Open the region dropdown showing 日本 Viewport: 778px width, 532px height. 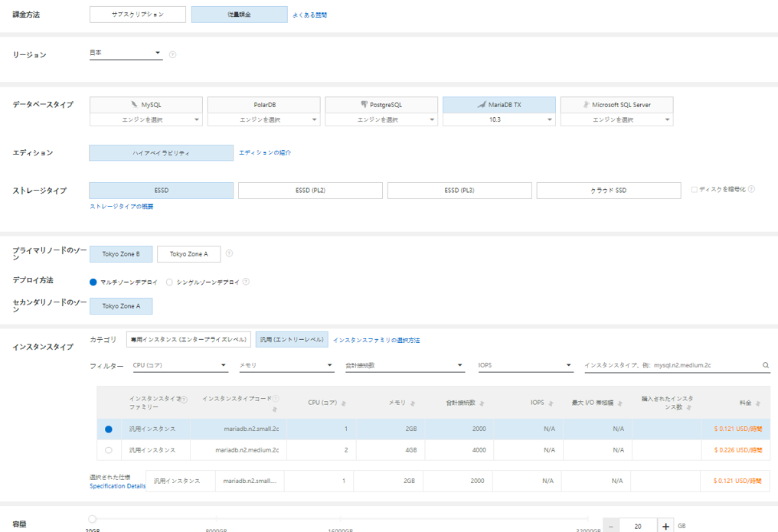coord(126,53)
